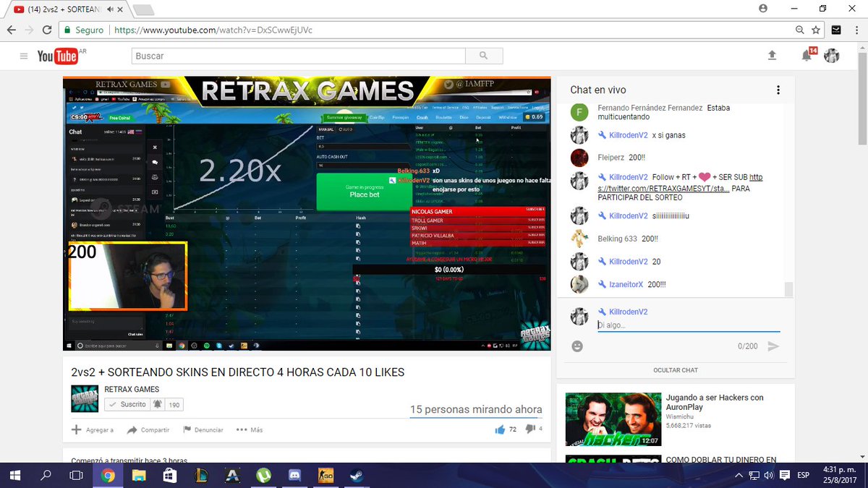Click the Denunciar flag button
The height and width of the screenshot is (488, 868).
point(203,429)
